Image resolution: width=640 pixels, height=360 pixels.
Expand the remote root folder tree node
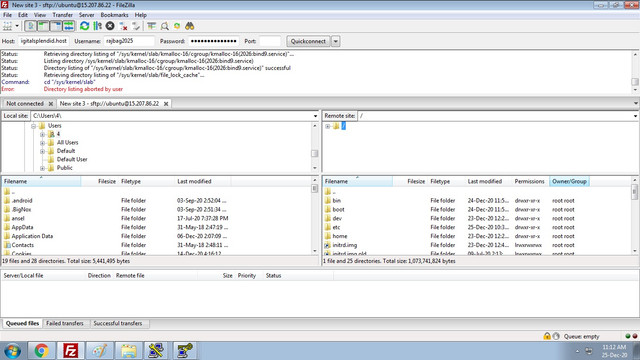coord(327,127)
